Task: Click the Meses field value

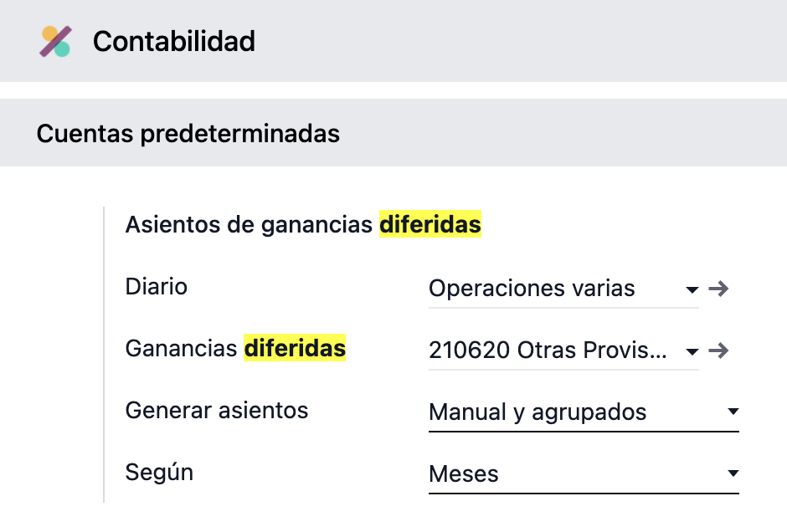Action: (x=463, y=473)
